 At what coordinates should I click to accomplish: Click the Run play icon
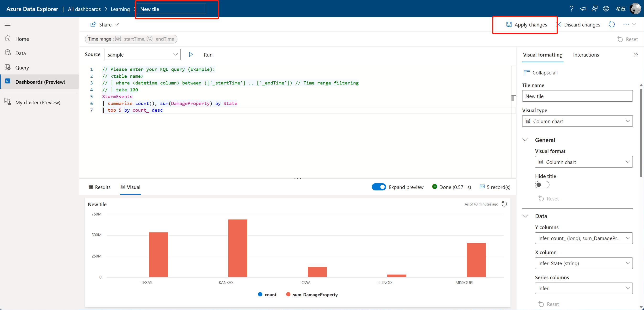click(191, 54)
